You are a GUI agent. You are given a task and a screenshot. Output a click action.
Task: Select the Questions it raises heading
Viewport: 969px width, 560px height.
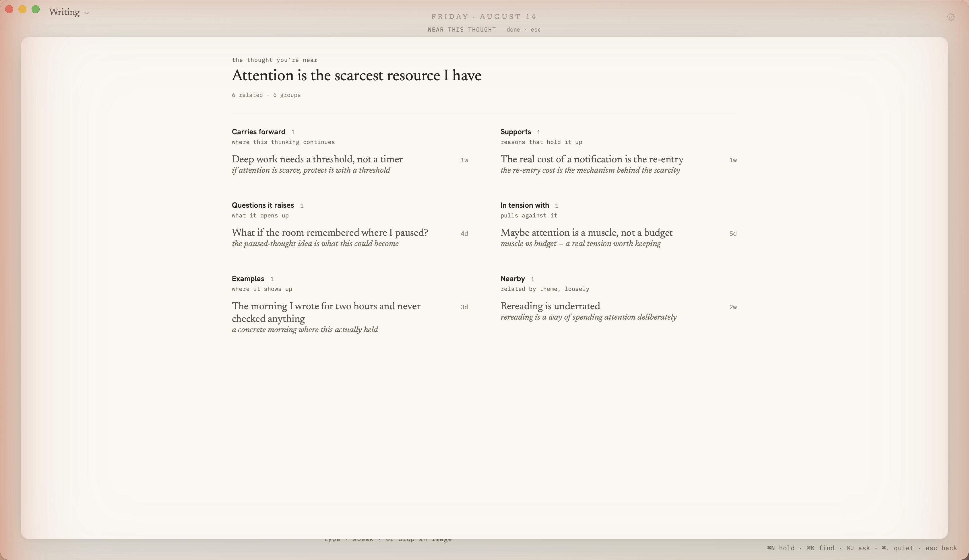tap(263, 205)
